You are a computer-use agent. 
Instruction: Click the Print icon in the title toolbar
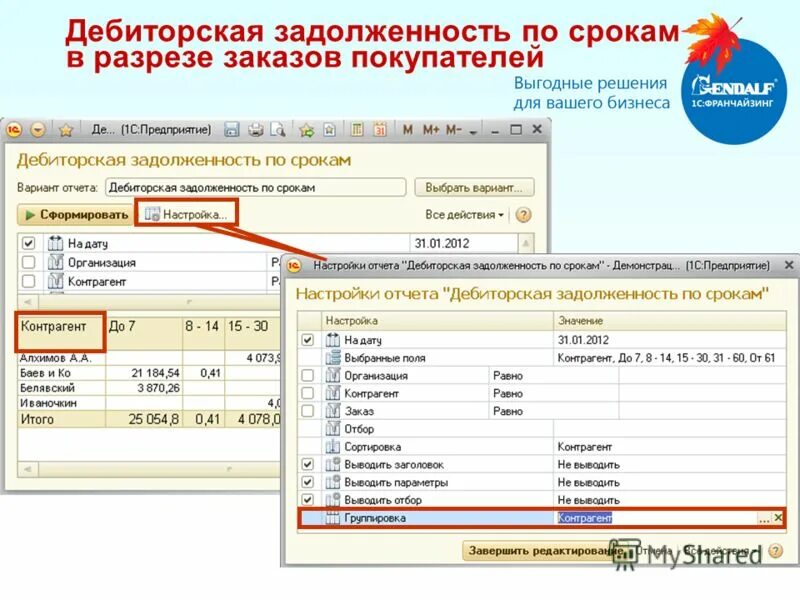click(x=255, y=130)
